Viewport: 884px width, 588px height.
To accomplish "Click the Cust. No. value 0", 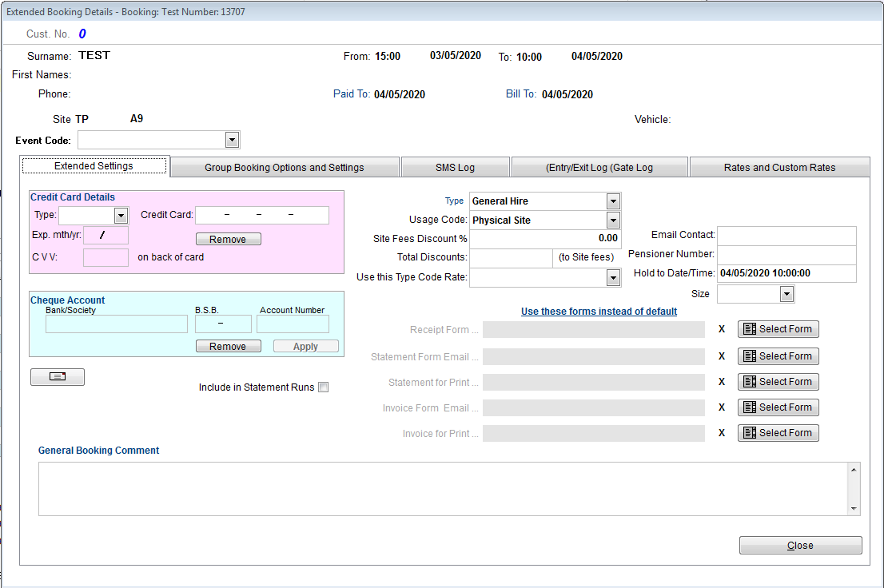I will [x=82, y=34].
